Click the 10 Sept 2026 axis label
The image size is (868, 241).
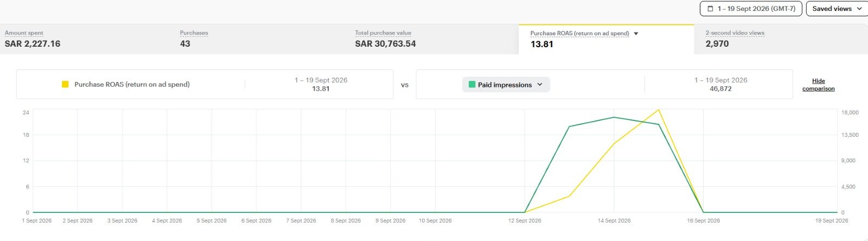(435, 221)
